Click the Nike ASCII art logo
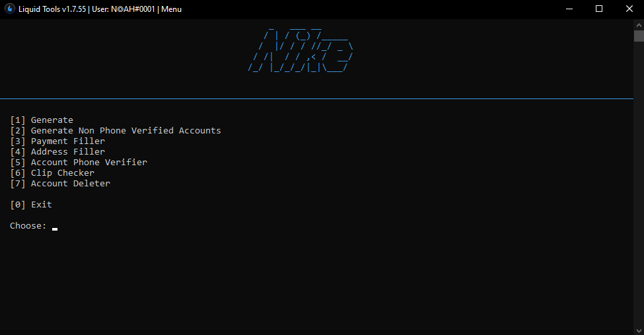The width and height of the screenshot is (644, 335). point(301,50)
